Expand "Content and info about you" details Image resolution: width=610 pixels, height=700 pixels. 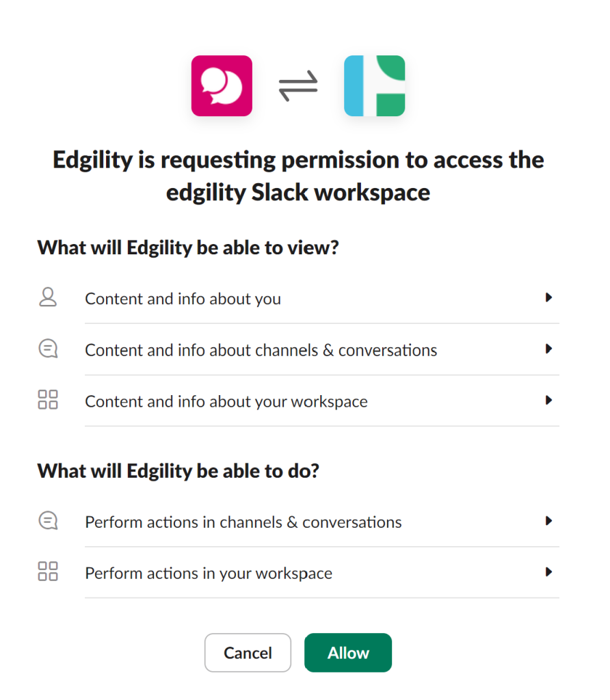click(548, 297)
